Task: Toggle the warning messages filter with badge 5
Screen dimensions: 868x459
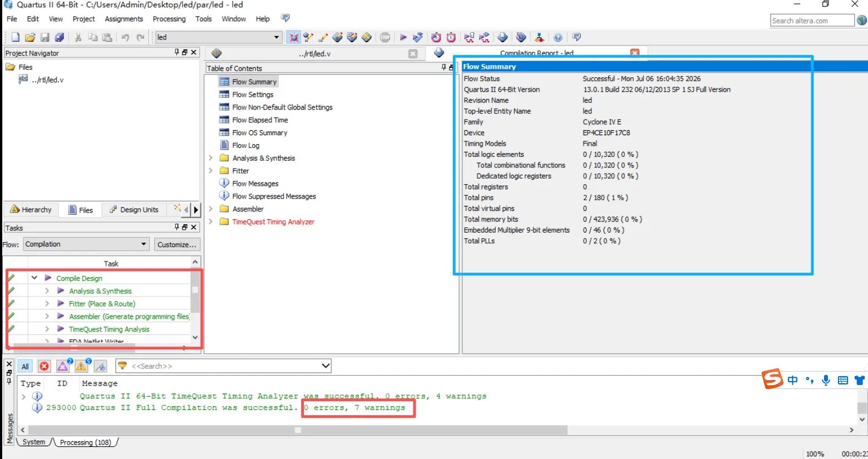Action: tap(82, 366)
